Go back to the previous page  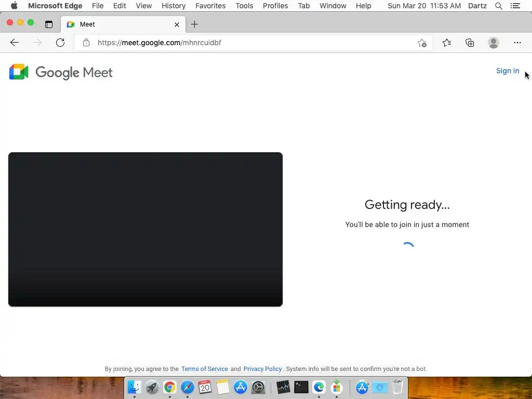coord(15,43)
